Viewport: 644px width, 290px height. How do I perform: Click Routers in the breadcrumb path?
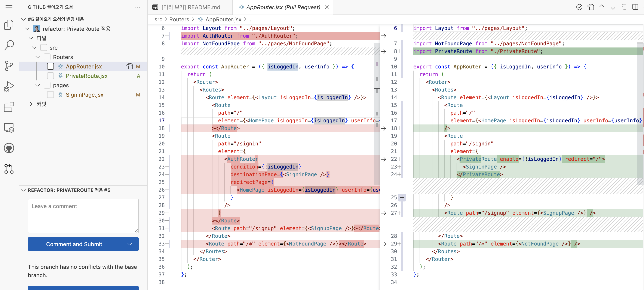coord(179,19)
